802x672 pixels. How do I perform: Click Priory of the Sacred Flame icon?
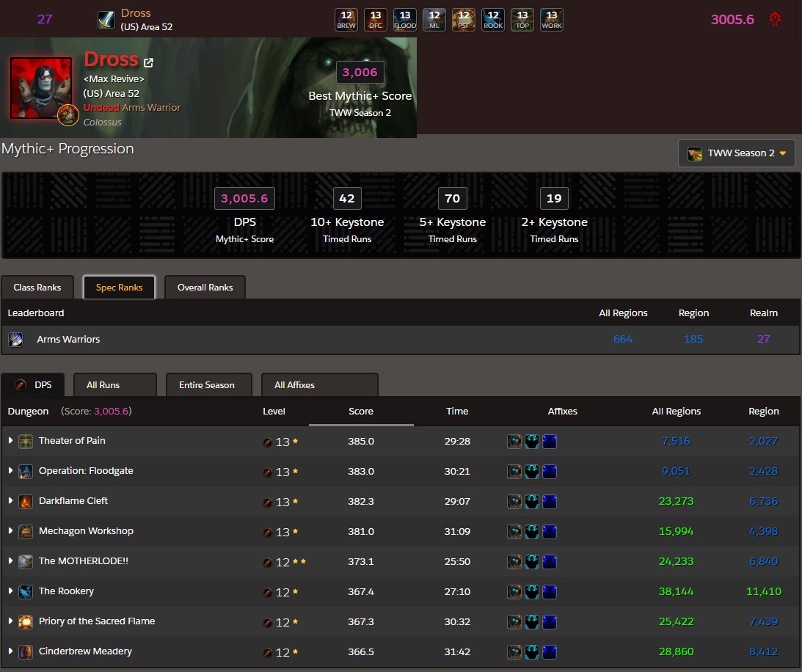click(26, 622)
